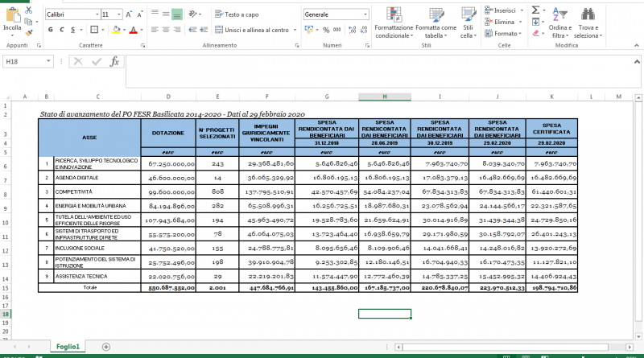Cut selection with the scissors icon

tap(28, 10)
